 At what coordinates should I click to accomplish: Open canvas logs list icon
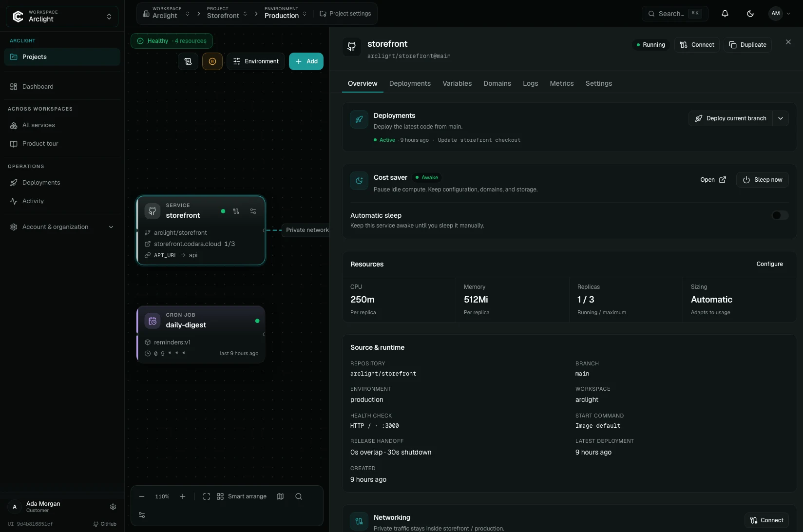[x=188, y=61]
